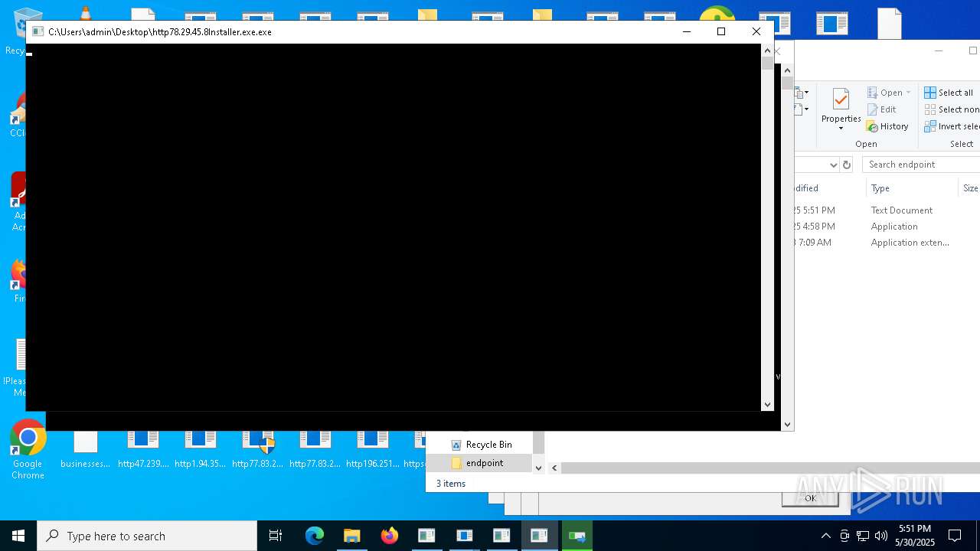Select the businesses... desktop file icon

click(85, 450)
